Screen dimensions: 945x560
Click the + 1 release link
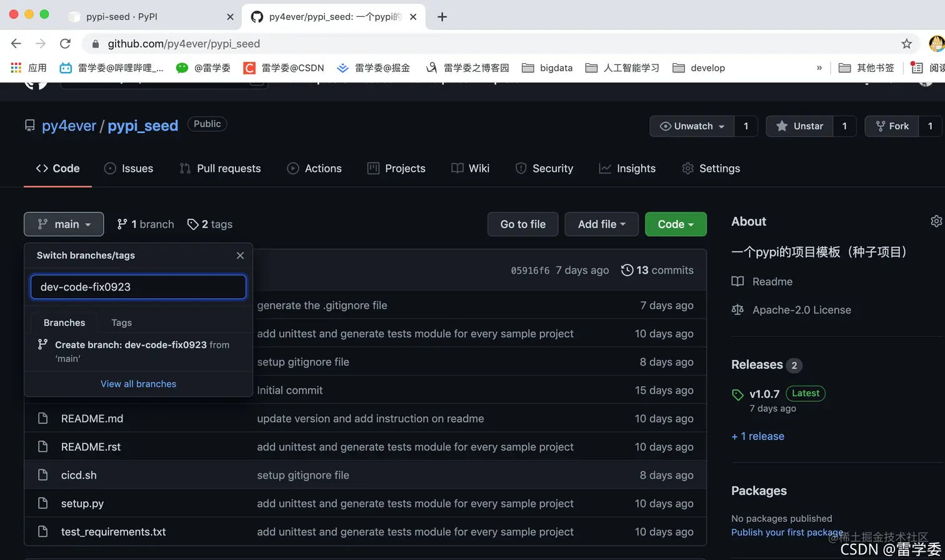(x=757, y=436)
